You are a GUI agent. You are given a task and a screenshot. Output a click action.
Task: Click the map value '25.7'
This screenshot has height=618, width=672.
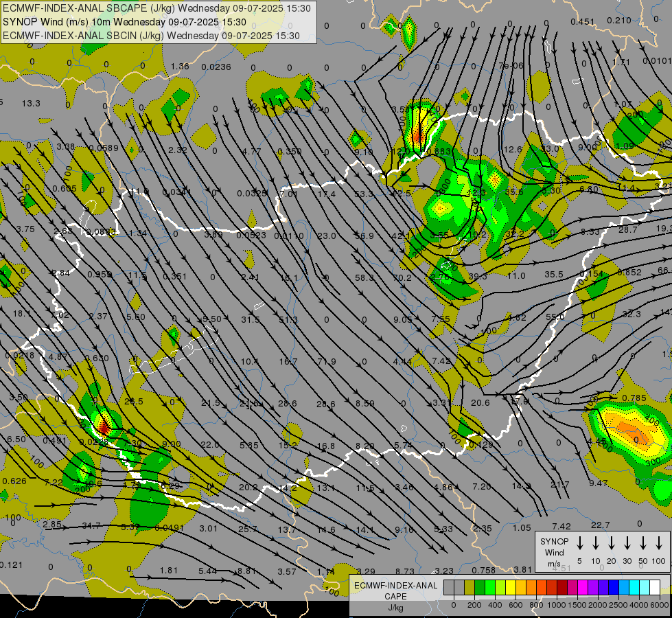tap(248, 529)
